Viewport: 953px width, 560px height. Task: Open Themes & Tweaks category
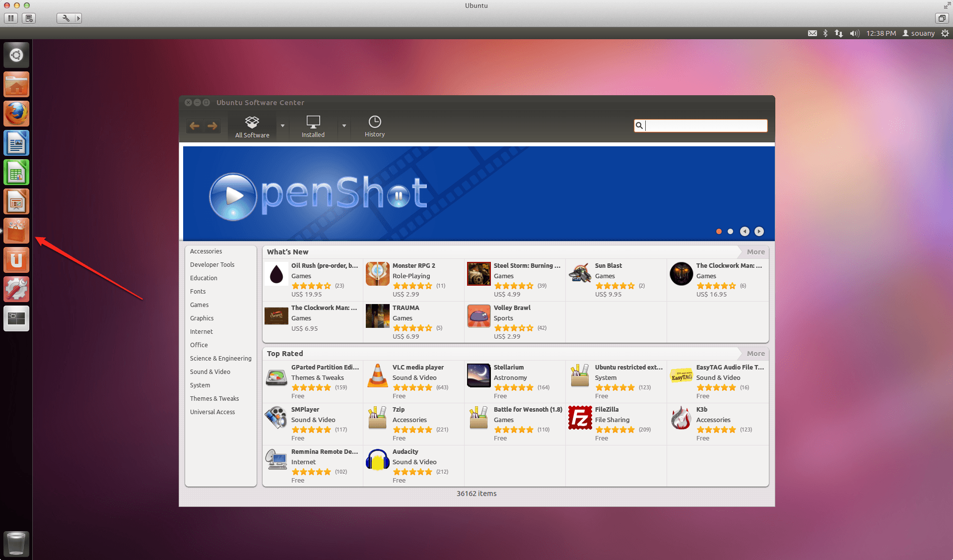click(x=214, y=399)
